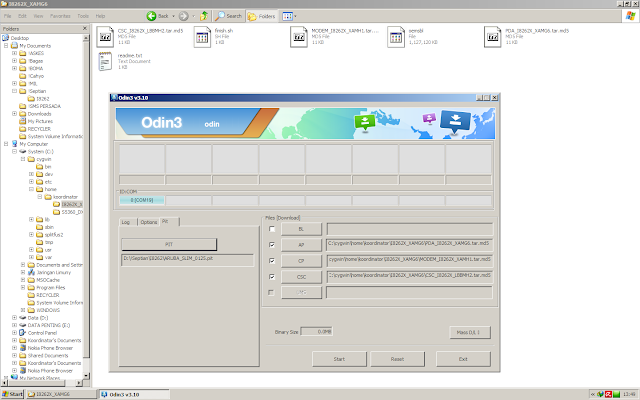Click the Forward arrow in Explorer toolbar

pyautogui.click(x=184, y=16)
